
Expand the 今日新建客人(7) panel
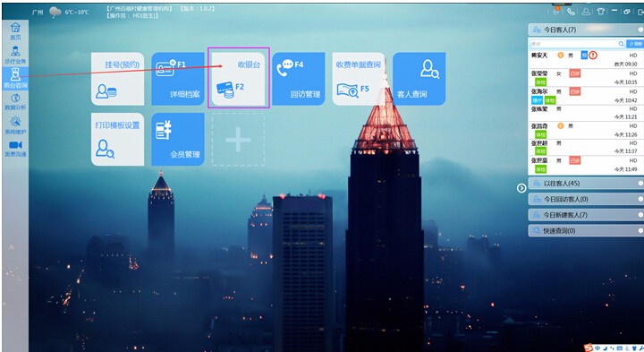pos(586,215)
